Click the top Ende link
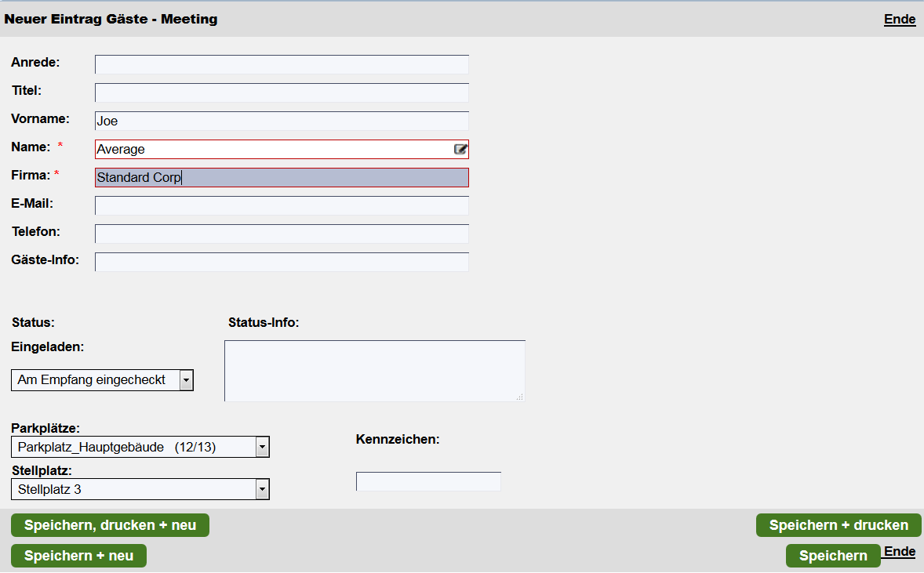Image resolution: width=924 pixels, height=573 pixels. pyautogui.click(x=900, y=20)
